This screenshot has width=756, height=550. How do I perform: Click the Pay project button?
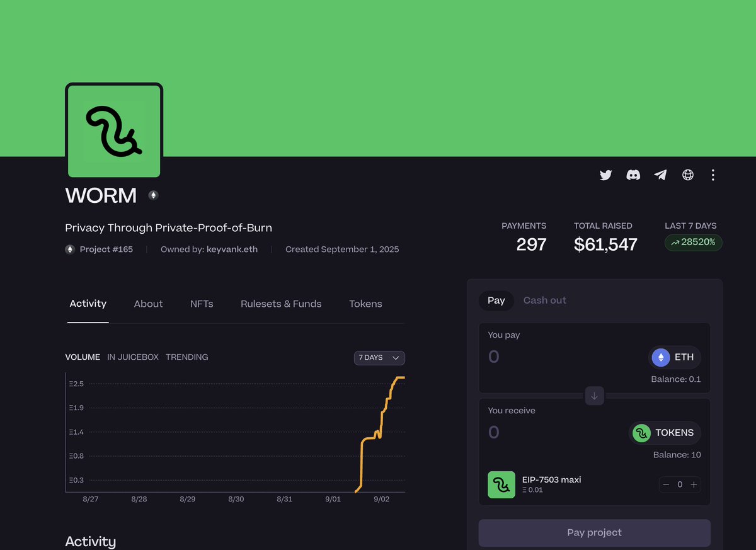(x=594, y=533)
